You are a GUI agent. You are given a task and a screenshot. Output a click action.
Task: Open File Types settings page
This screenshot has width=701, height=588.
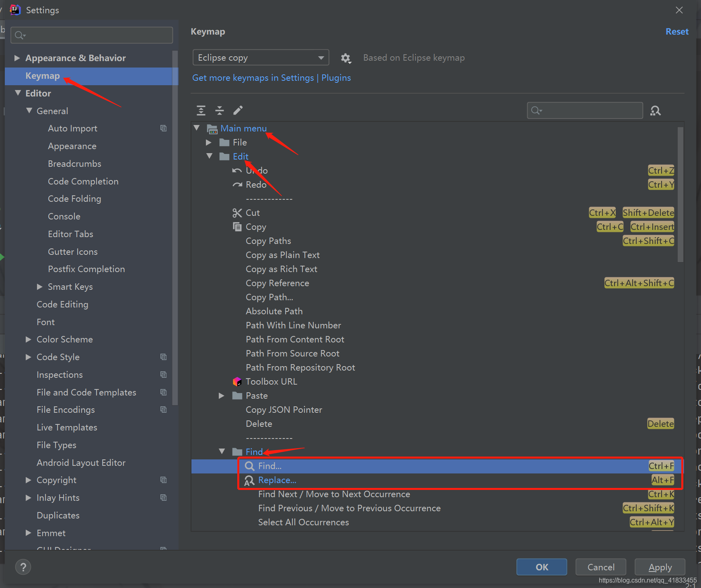[x=56, y=445]
